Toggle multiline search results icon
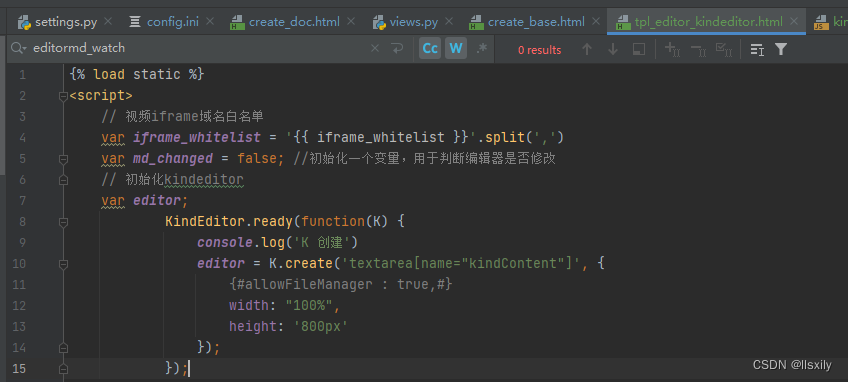 click(x=757, y=50)
